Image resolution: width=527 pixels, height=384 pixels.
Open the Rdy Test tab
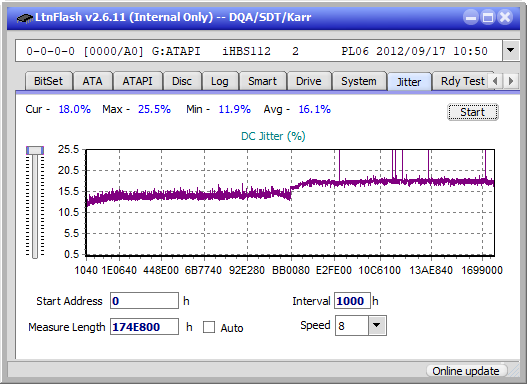pyautogui.click(x=462, y=81)
